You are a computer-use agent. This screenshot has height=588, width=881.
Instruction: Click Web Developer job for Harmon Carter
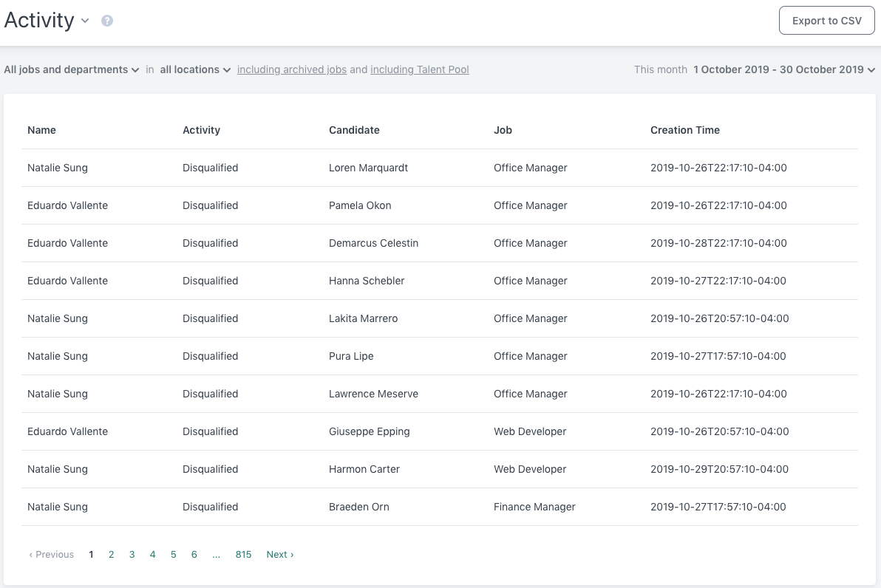[x=530, y=469]
